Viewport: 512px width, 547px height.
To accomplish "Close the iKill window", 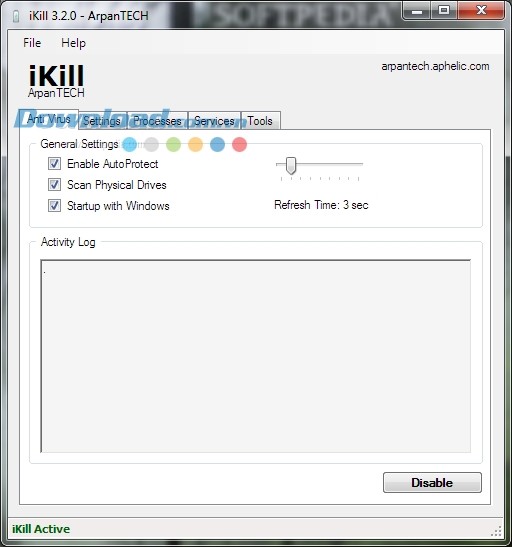I will 481,10.
